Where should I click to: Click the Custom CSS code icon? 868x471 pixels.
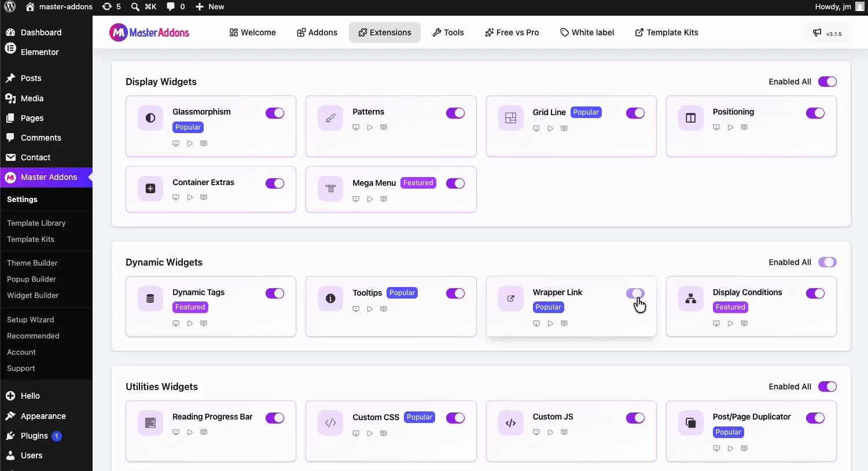pos(330,423)
